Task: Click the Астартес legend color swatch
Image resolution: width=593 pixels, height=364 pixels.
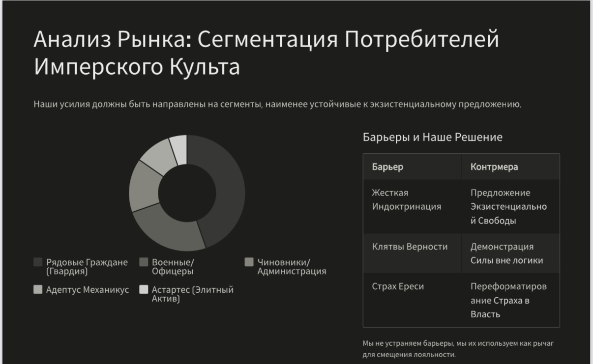Action: click(144, 290)
